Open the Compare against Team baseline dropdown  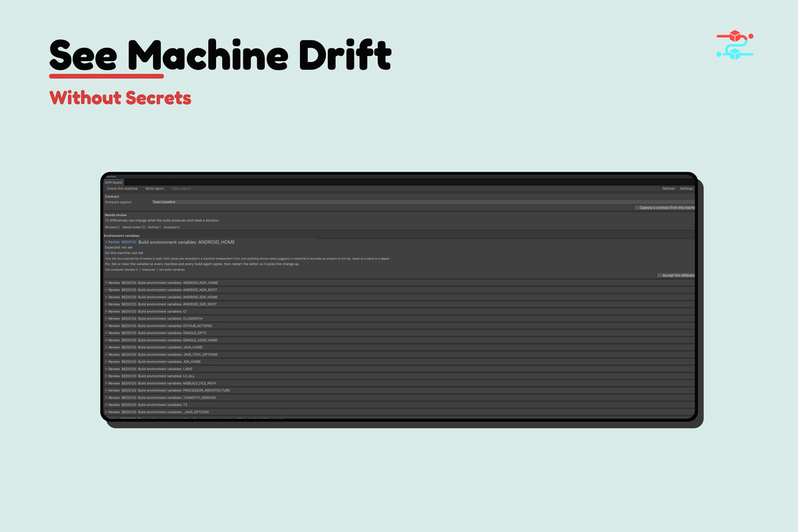tap(422, 201)
